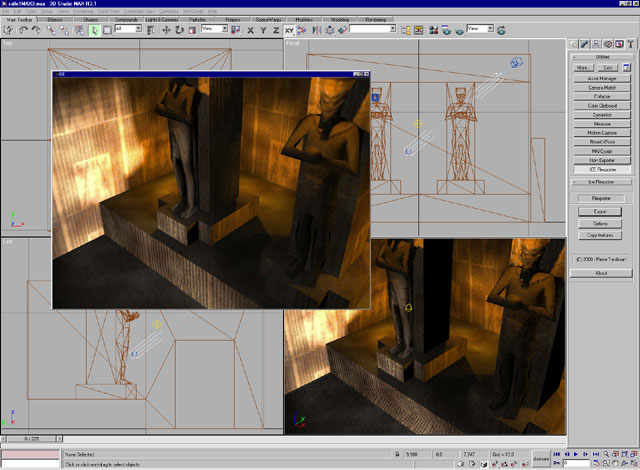
Task: Click the Arc Rotate viewport control
Action: (x=624, y=463)
